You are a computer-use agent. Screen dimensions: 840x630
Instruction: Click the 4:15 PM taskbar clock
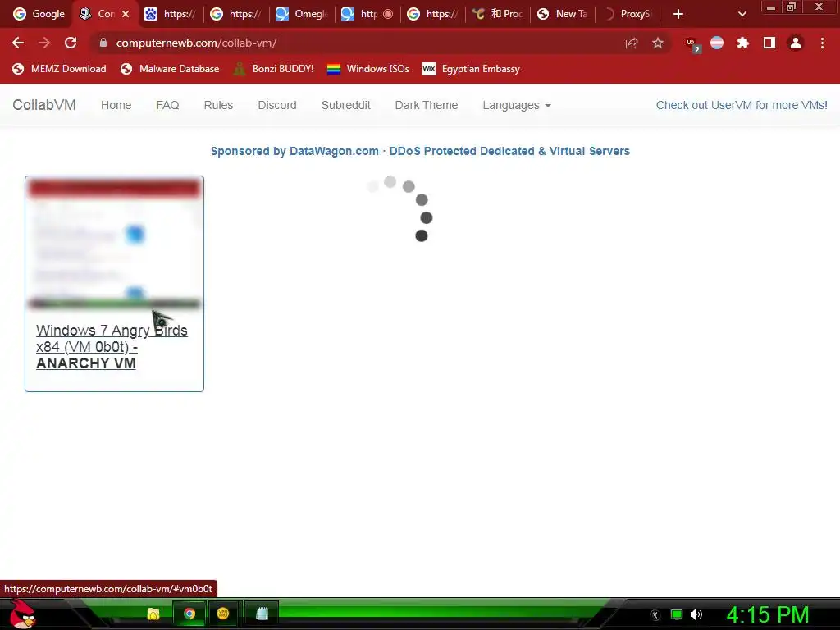click(x=767, y=615)
